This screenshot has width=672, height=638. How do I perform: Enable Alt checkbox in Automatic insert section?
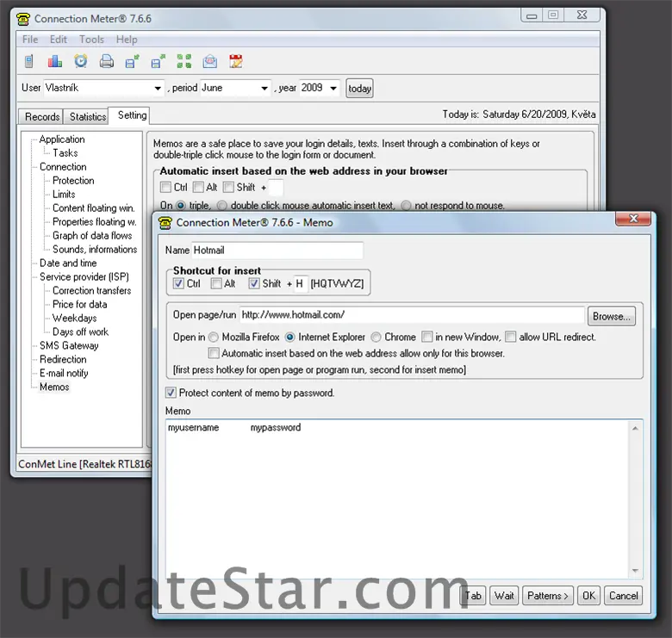coord(198,187)
